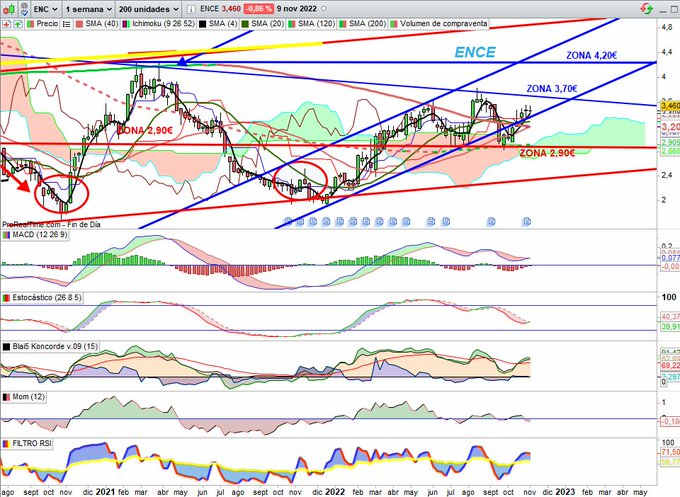Open the '200 unidades' dropdown
The width and height of the screenshot is (680, 497).
tap(149, 9)
